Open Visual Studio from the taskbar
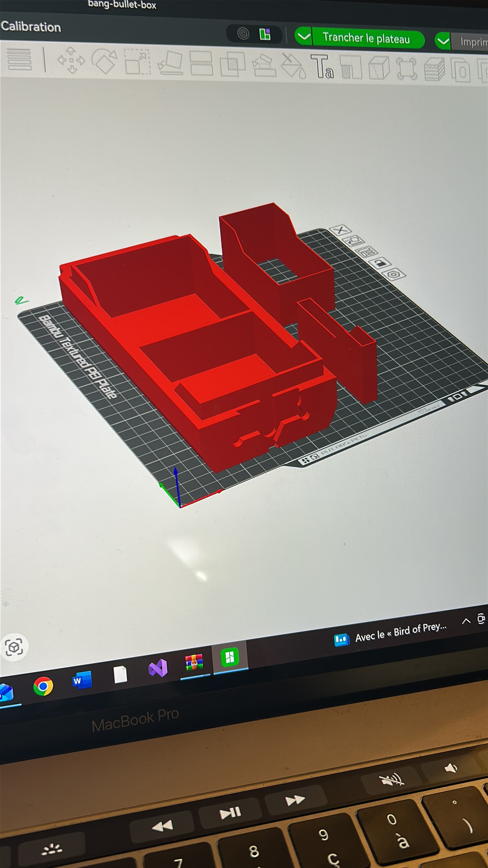Image resolution: width=488 pixels, height=868 pixels. 158,668
